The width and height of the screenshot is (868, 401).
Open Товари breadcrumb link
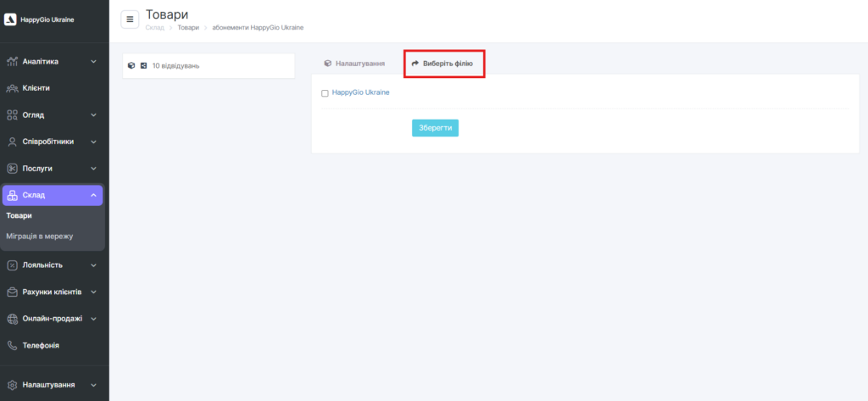point(188,28)
